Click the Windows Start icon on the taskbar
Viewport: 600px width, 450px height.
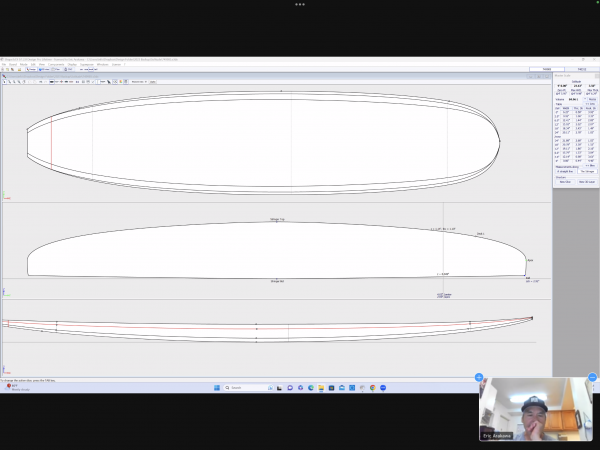tap(215, 387)
